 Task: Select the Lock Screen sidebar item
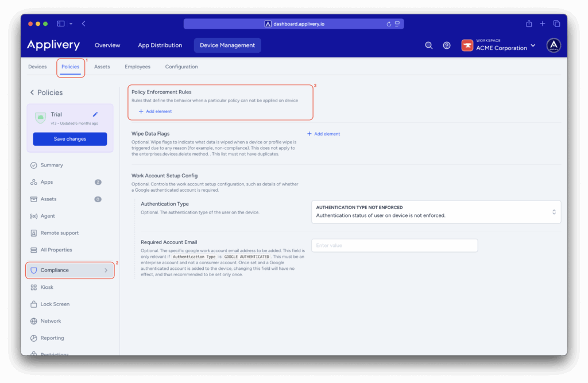(x=55, y=304)
